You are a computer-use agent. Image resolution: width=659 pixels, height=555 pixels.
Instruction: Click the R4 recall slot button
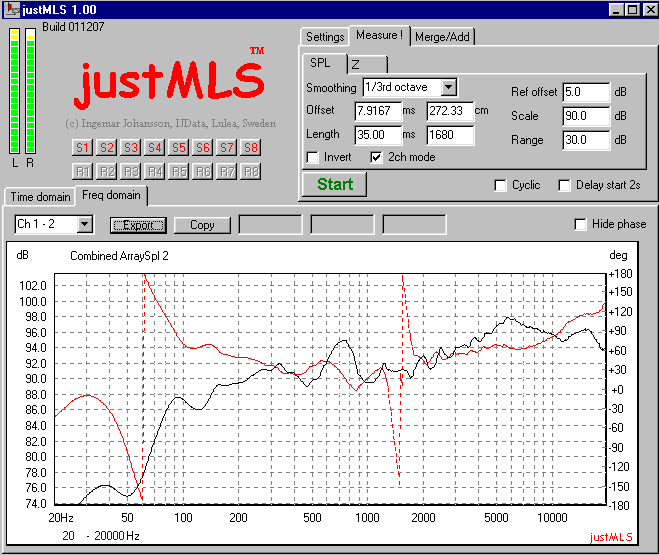pos(154,171)
